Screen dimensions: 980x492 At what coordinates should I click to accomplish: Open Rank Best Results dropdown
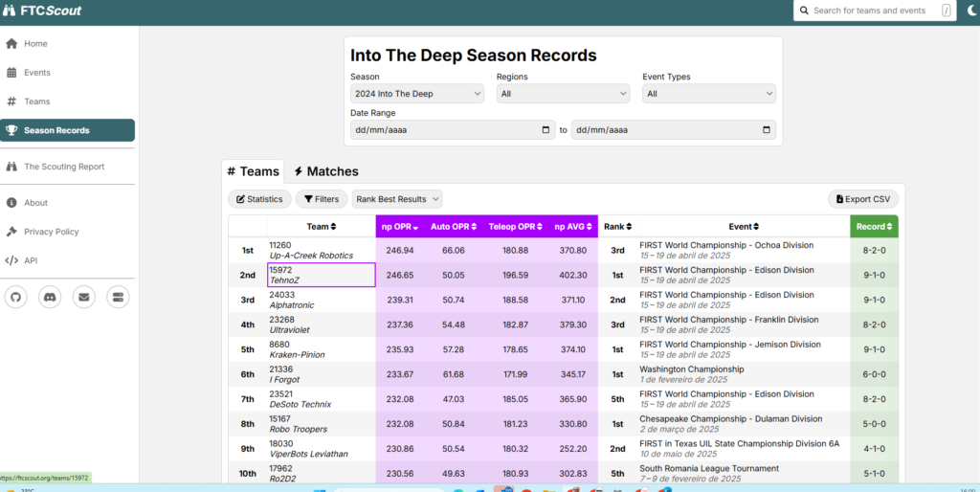coord(397,199)
